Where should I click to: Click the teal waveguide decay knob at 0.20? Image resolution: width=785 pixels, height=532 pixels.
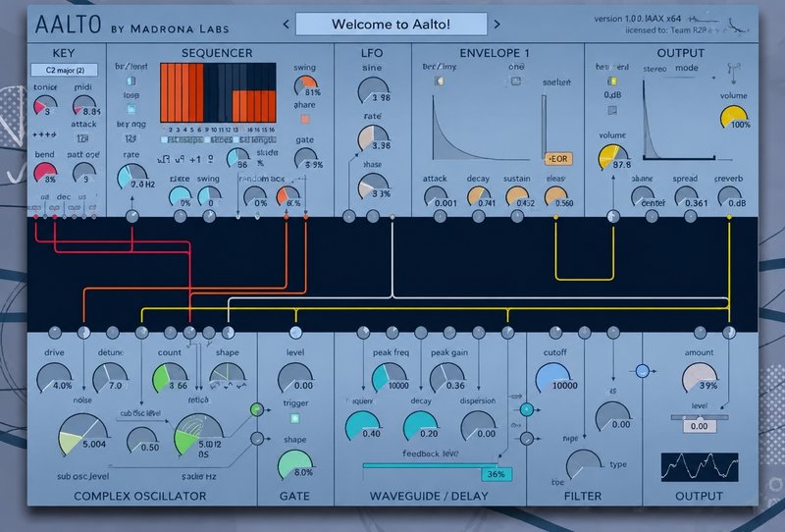tap(421, 426)
